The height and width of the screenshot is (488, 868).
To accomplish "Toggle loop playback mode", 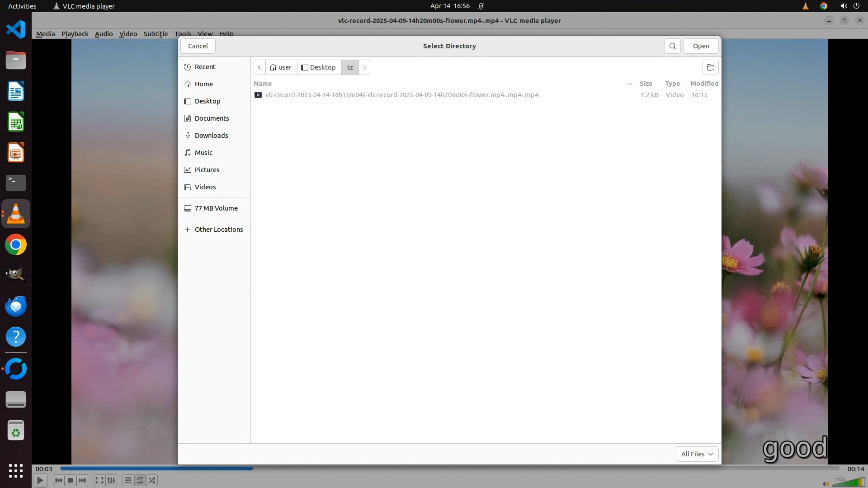I will click(140, 480).
